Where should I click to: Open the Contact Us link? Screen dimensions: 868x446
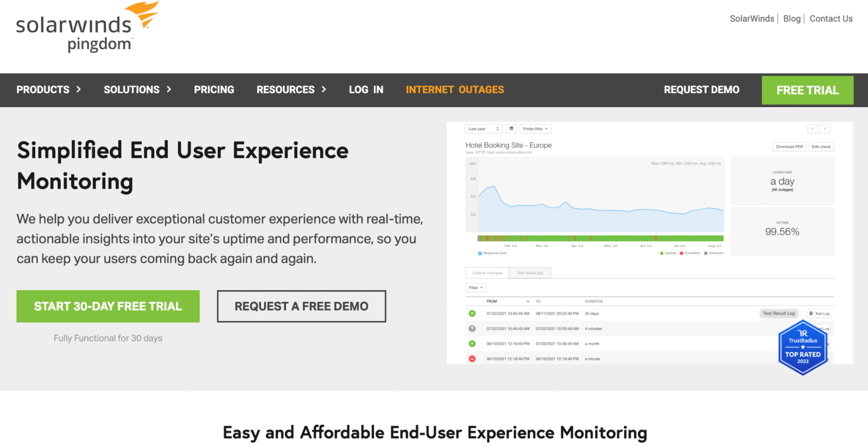coord(831,19)
